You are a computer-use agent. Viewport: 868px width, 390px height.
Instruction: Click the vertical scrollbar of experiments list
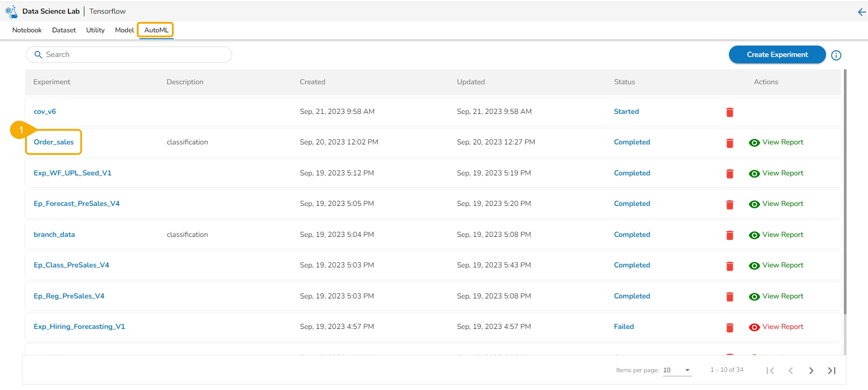(x=845, y=191)
